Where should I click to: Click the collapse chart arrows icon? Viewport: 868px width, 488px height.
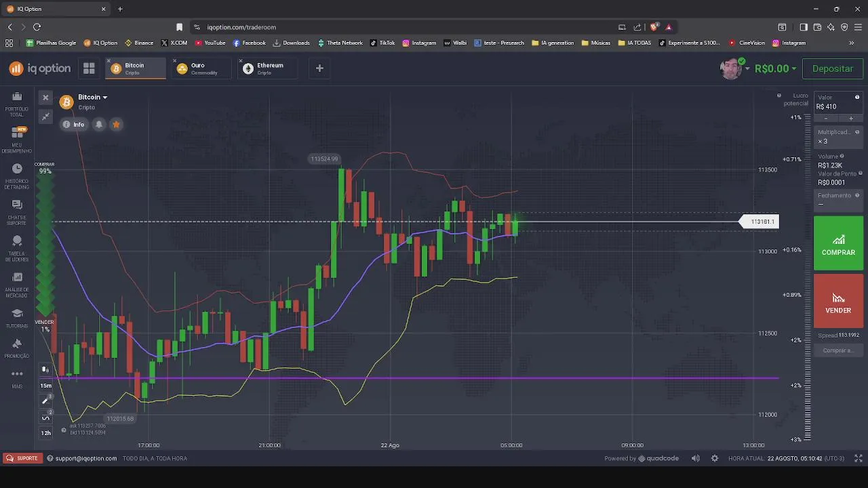pyautogui.click(x=45, y=117)
